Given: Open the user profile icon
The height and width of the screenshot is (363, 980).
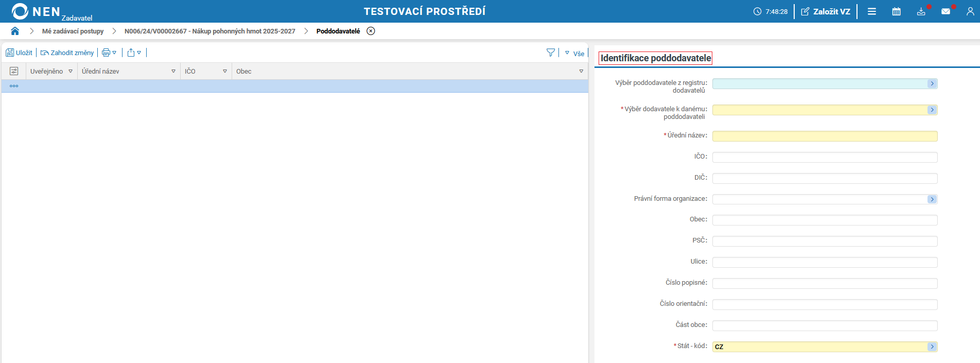Looking at the screenshot, I should click(x=970, y=11).
